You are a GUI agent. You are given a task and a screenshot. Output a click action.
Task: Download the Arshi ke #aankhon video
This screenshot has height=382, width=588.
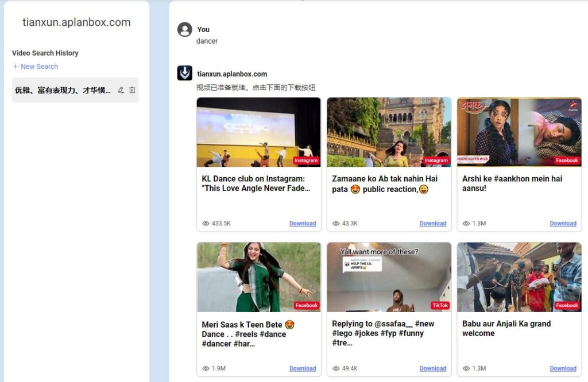point(563,223)
